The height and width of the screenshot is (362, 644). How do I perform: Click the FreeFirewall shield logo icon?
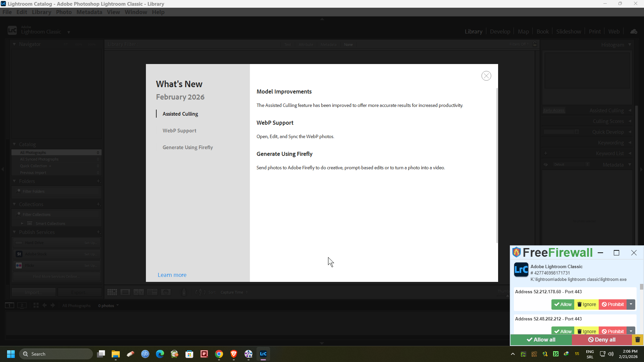point(517,252)
